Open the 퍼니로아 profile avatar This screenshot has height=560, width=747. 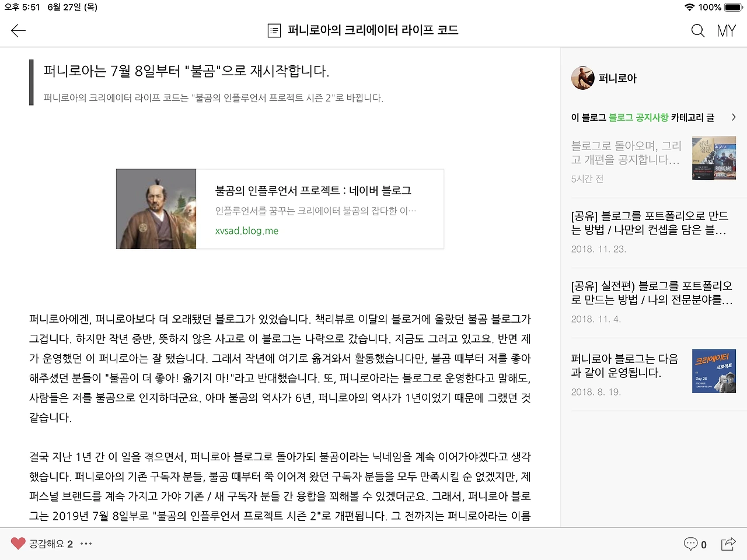click(x=582, y=78)
